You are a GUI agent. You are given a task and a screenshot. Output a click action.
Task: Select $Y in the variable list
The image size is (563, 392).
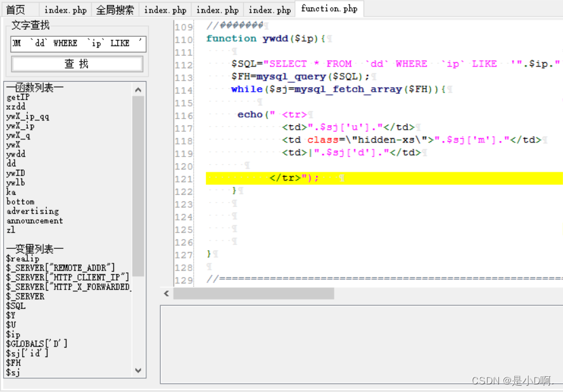[x=11, y=315]
